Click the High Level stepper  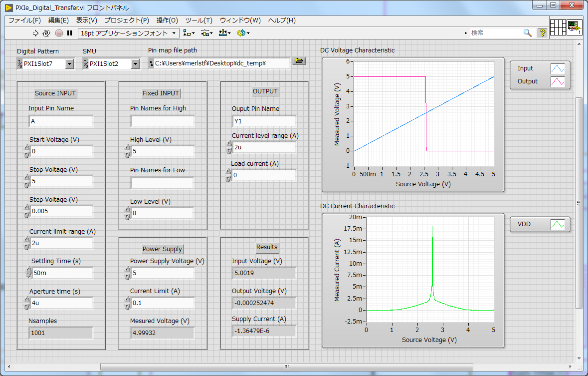(128, 151)
